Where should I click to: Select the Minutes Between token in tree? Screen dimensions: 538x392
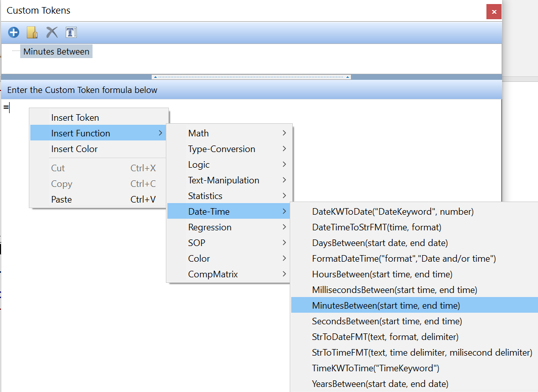point(56,52)
